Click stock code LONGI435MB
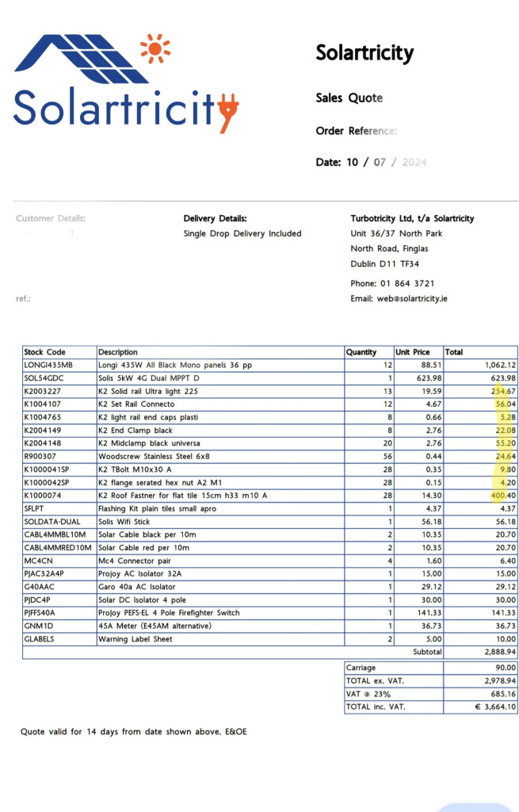 coord(48,365)
